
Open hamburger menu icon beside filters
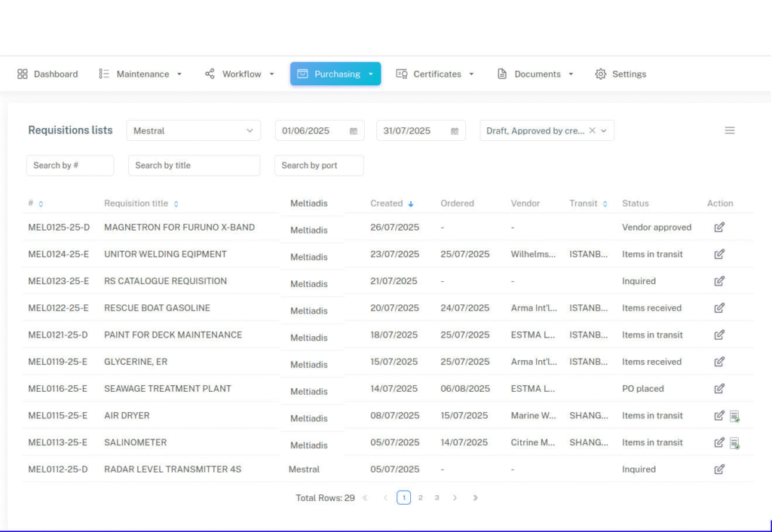pos(729,130)
